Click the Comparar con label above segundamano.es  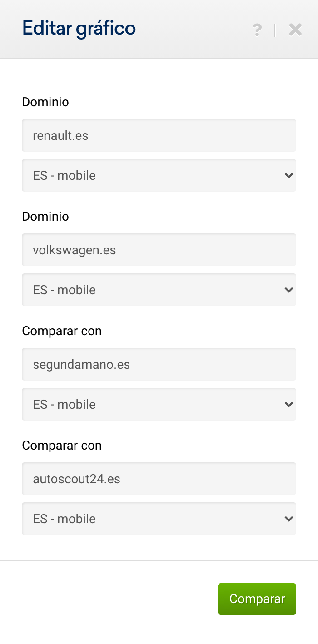coord(62,331)
